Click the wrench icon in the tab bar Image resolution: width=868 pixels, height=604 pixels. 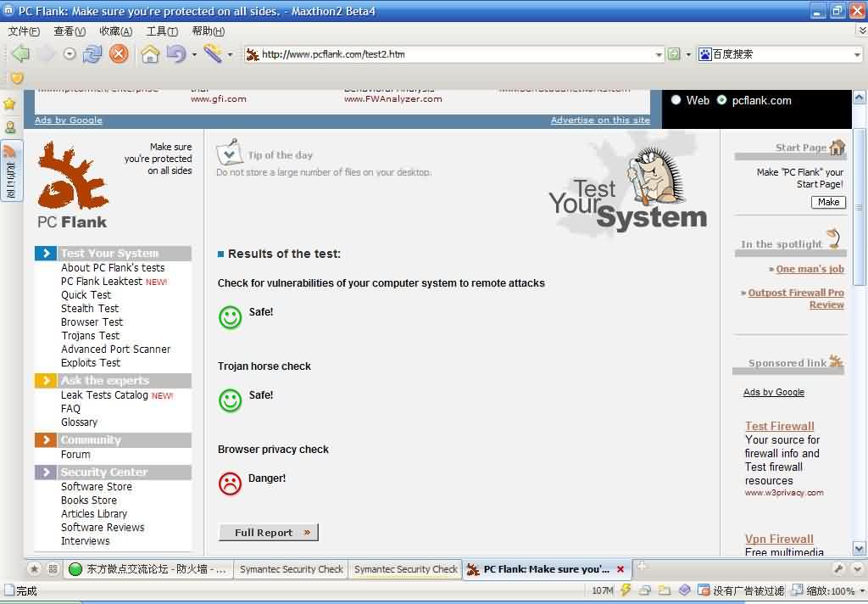point(838,569)
